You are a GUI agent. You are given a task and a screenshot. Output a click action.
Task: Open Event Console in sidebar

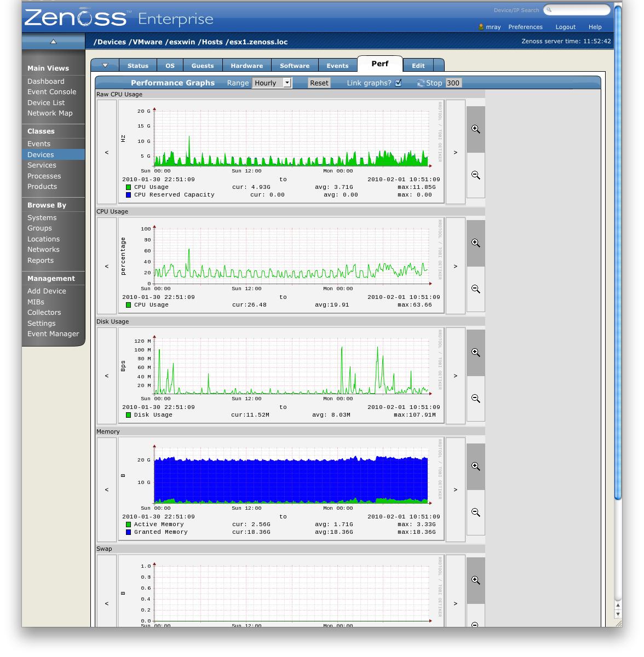click(x=52, y=92)
